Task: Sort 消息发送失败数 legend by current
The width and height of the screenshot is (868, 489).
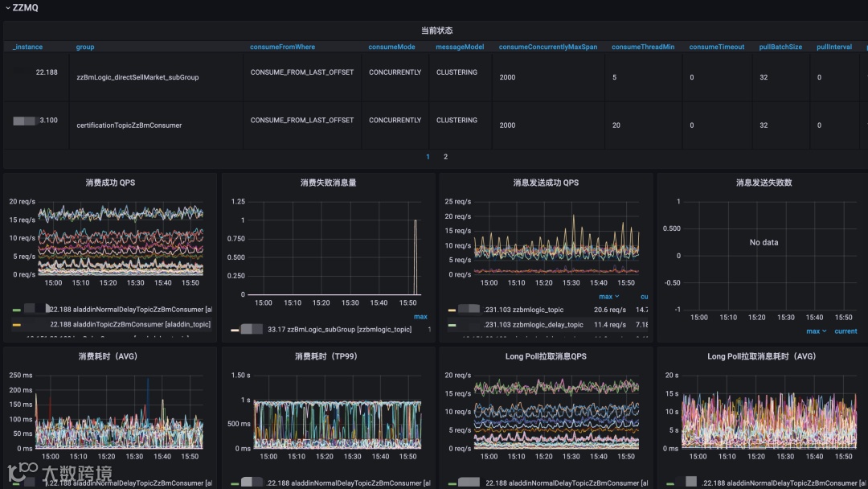Action: [x=845, y=331]
